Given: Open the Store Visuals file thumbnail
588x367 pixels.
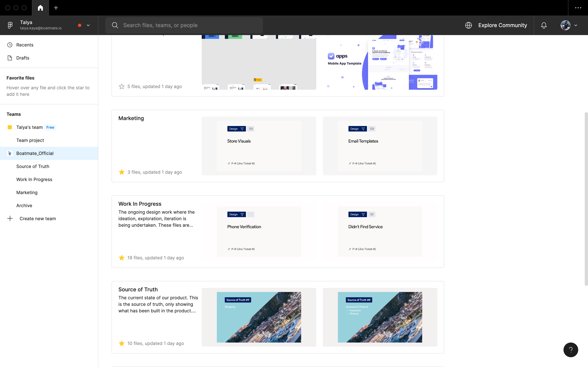Looking at the screenshot, I should click(259, 146).
